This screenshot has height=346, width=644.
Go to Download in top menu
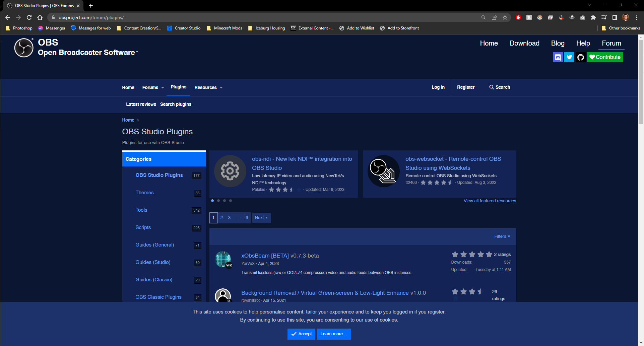point(524,43)
